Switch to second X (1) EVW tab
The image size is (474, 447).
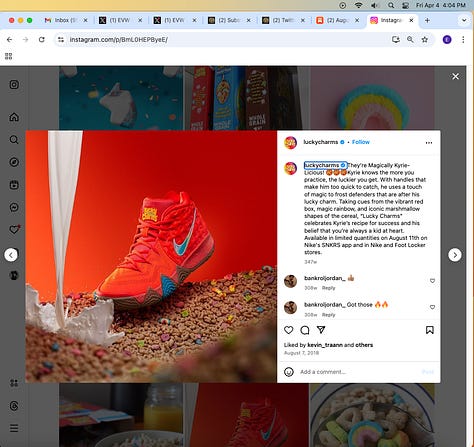coord(175,20)
